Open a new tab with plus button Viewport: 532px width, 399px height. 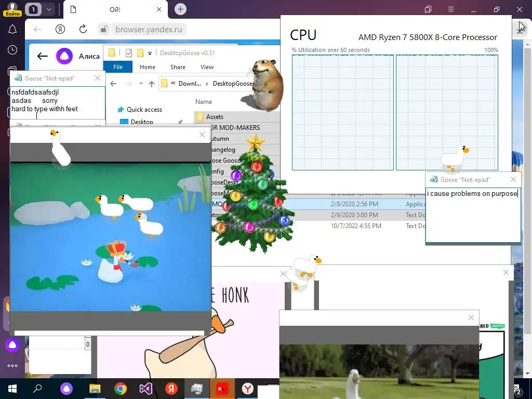[180, 9]
